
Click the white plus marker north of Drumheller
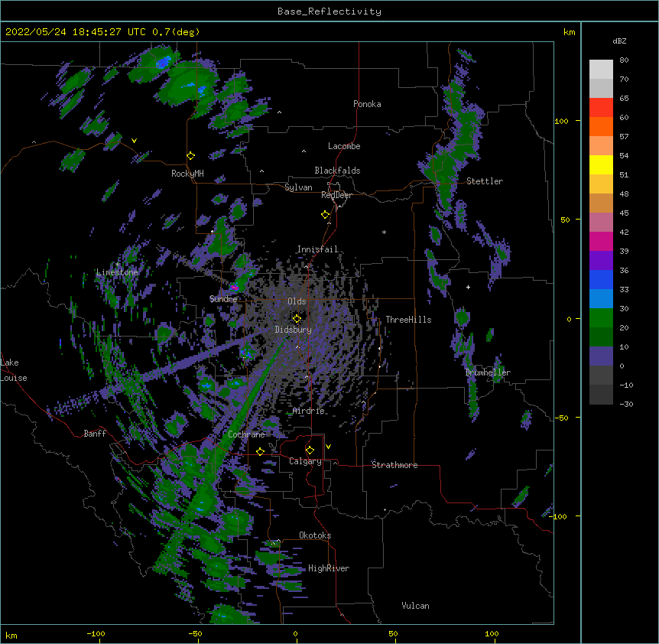tap(468, 287)
